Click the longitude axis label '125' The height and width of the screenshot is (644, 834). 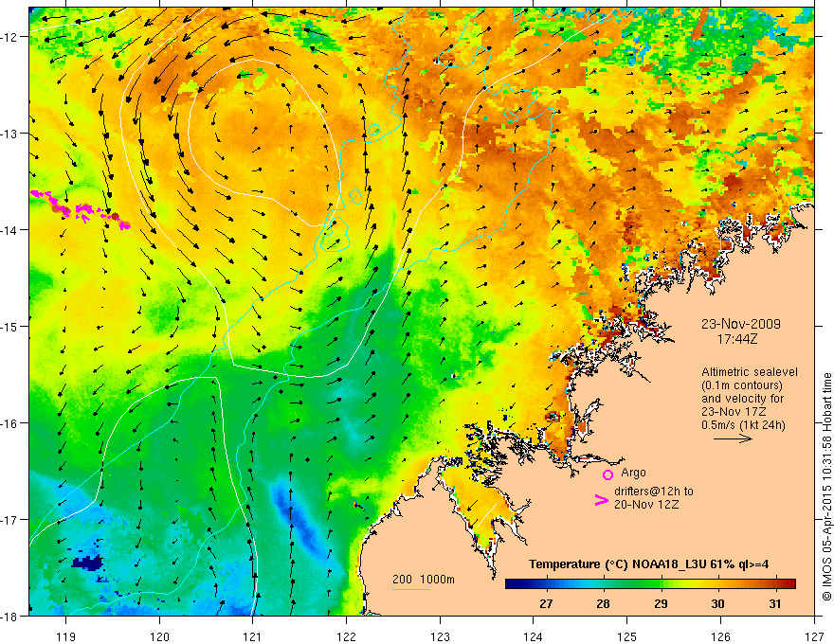627,636
